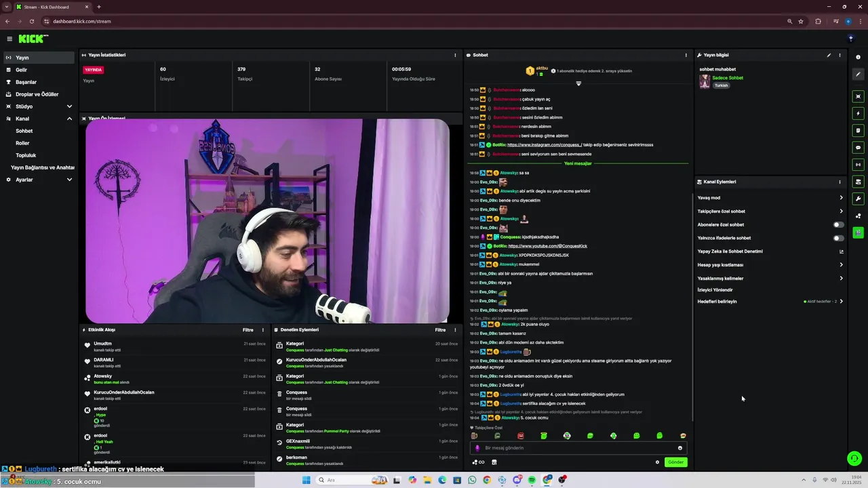This screenshot has height=488, width=868.
Task: Open Yayın bilgisi panel options menu
Action: tap(840, 55)
